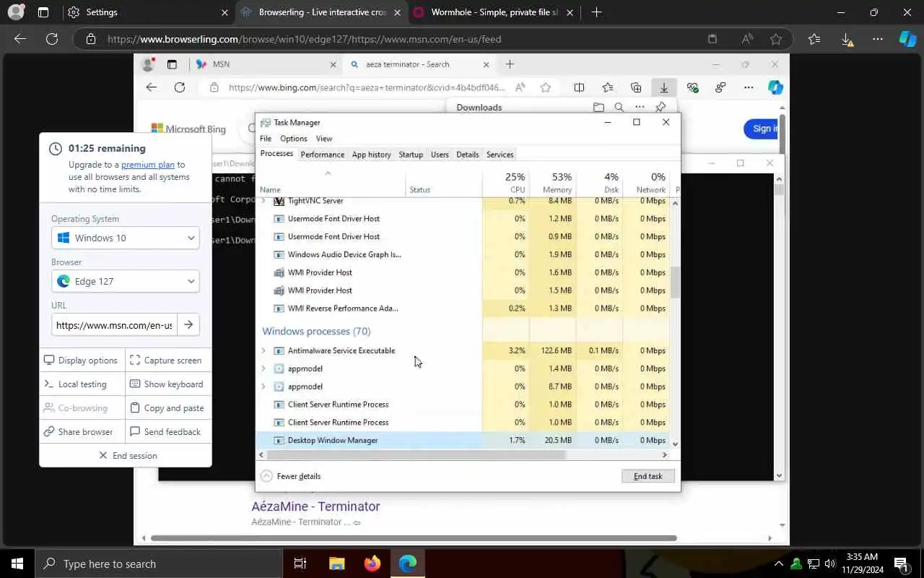Click Capture screen in Browserling panel

pyautogui.click(x=168, y=361)
